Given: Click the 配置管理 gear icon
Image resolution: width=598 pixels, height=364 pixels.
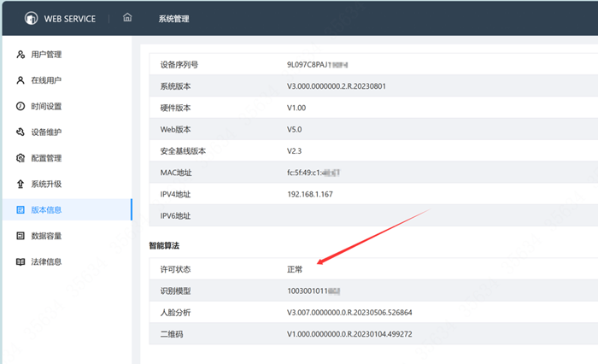Looking at the screenshot, I should coord(21,158).
